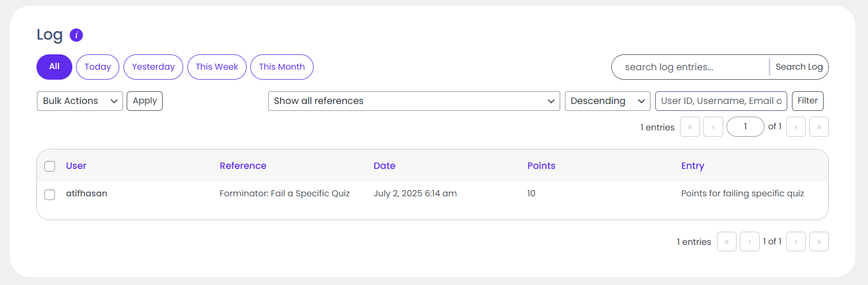This screenshot has height=285, width=868.
Task: Check the atifhasan row checkbox
Action: click(50, 194)
